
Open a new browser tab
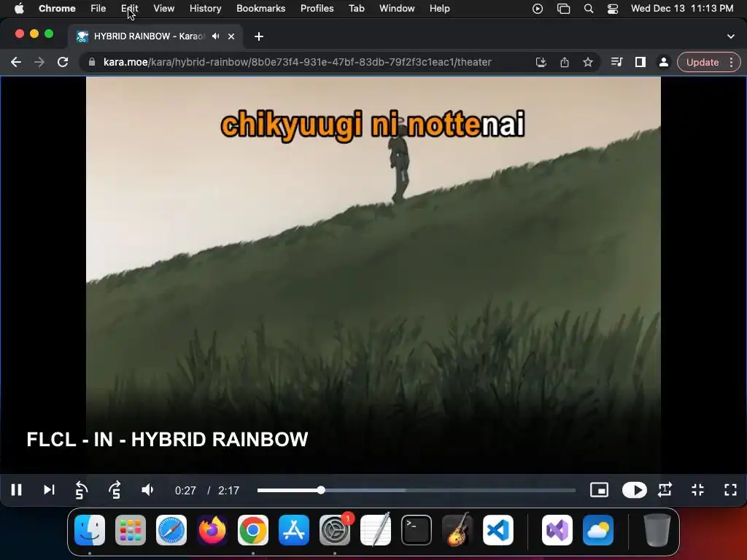[x=259, y=36]
